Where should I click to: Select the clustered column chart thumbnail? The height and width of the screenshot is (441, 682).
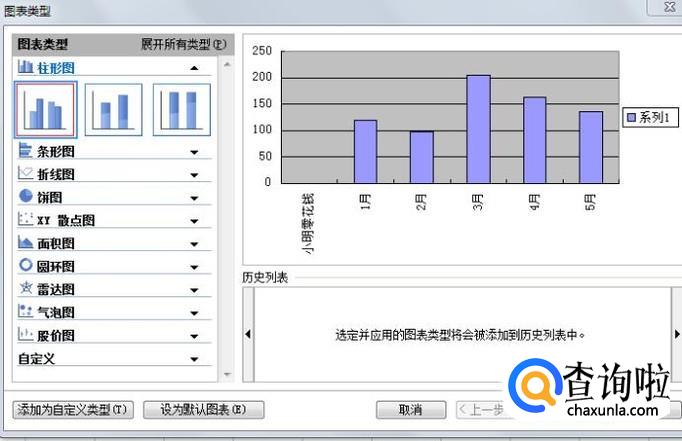click(46, 110)
